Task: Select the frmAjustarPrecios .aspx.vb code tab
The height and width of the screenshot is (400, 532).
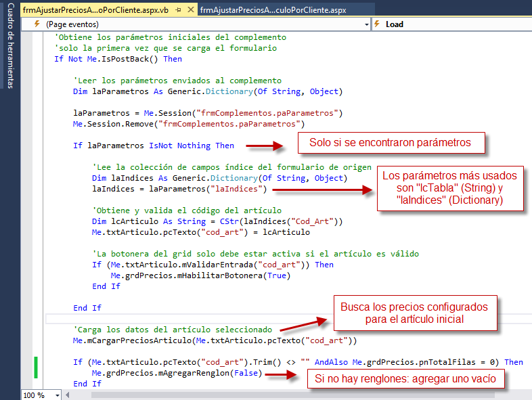Action: pos(95,10)
